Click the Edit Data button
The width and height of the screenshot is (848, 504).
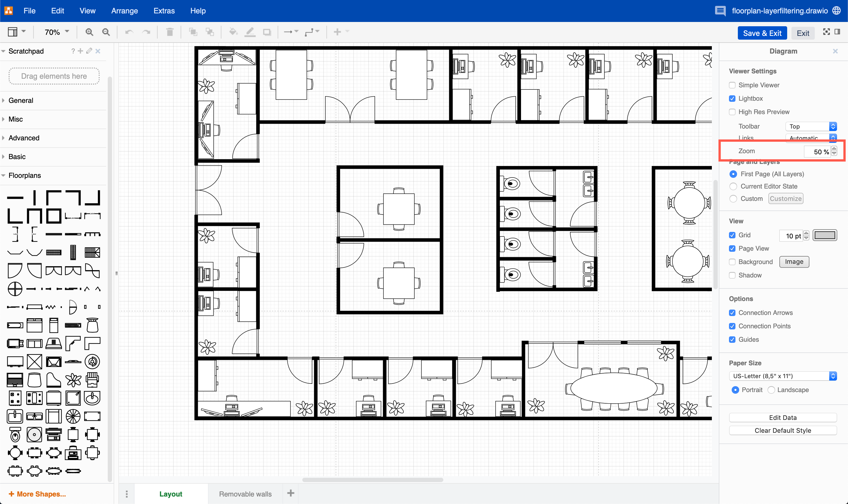(x=783, y=417)
